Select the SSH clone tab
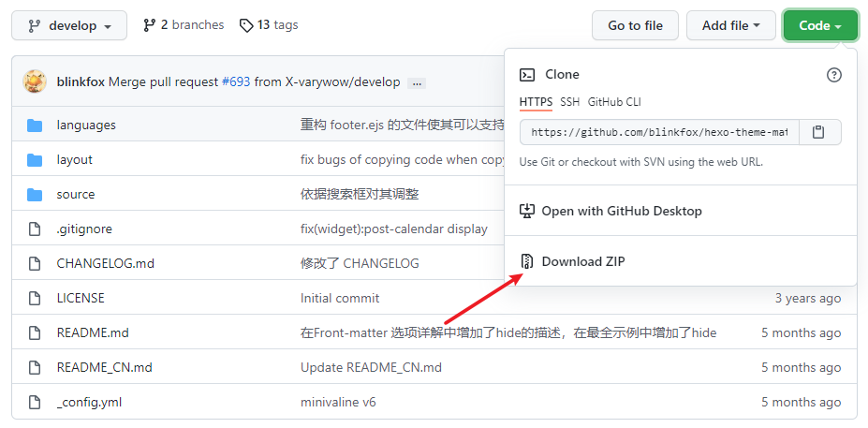Screen dimensions: 868x428 (570, 102)
